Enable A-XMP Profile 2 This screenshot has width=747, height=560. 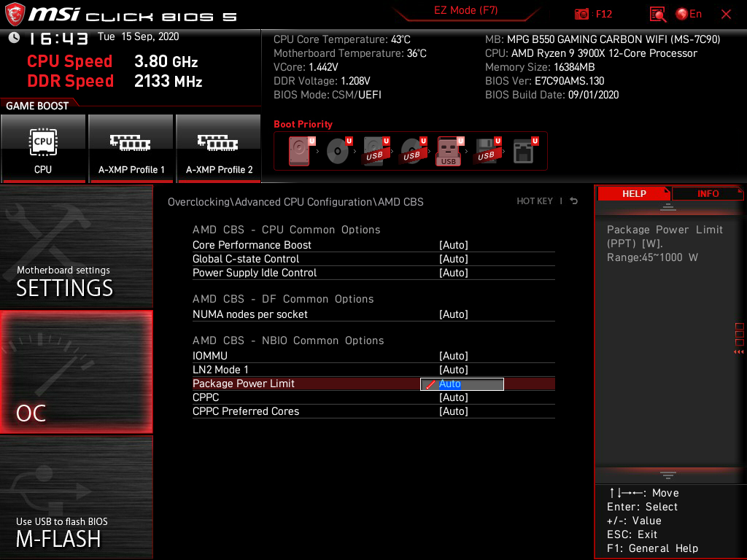coord(219,149)
